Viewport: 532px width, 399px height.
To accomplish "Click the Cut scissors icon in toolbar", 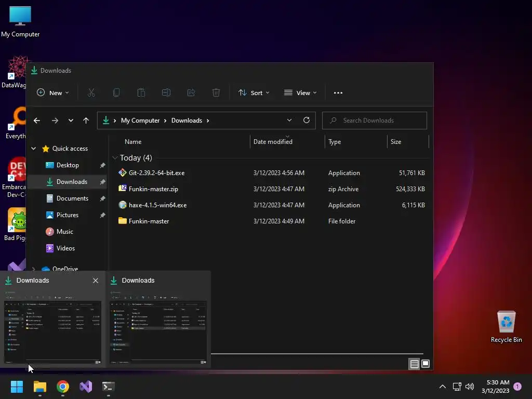I will coord(91,92).
